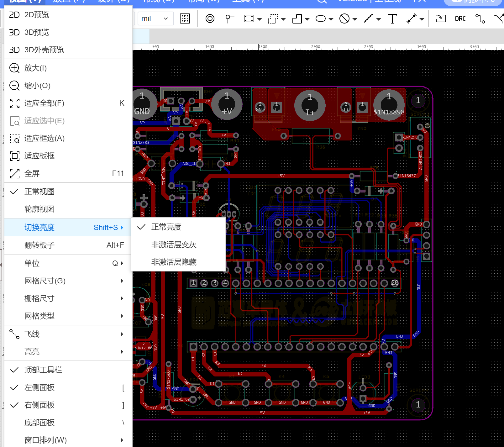Uncheck 左侧面板 in the view menu
The image size is (504, 447).
point(39,387)
